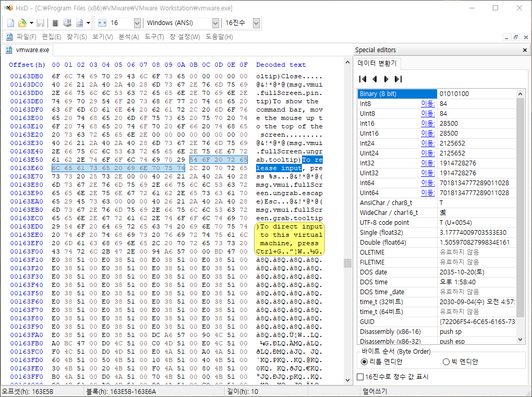Go to next byte arrow icon
Image resolution: width=532 pixels, height=397 pixels.
click(386, 79)
